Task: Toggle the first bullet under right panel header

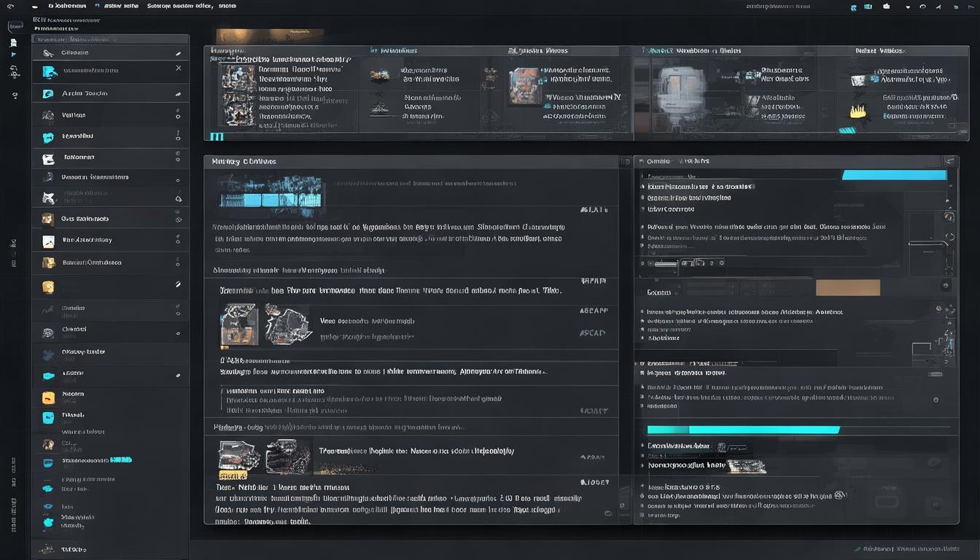Action: 642,187
